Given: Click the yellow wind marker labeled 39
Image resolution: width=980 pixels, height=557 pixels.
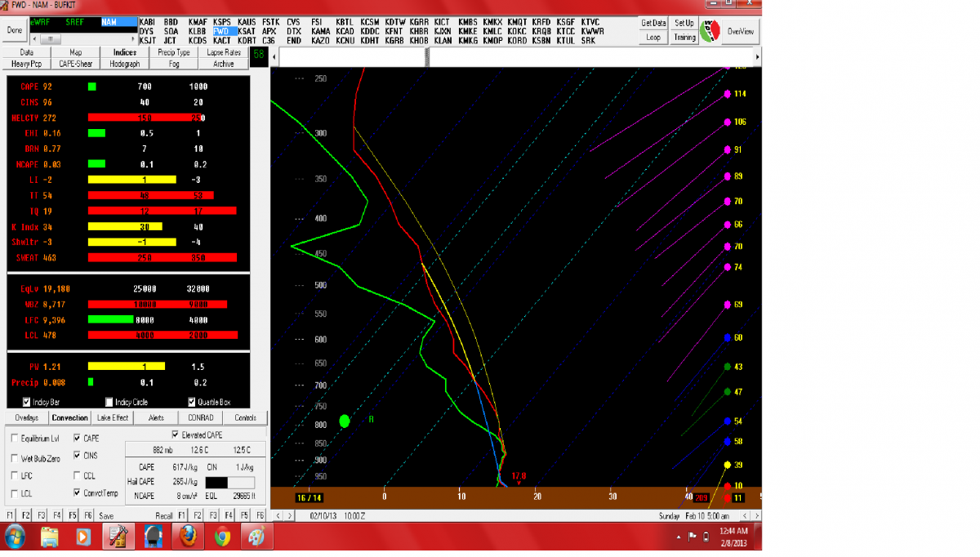Looking at the screenshot, I should (x=727, y=465).
